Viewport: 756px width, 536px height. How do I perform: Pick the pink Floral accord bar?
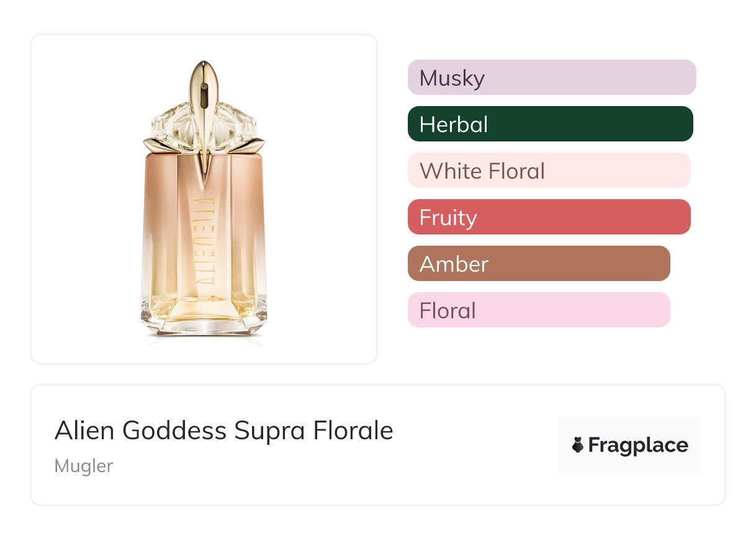[539, 310]
